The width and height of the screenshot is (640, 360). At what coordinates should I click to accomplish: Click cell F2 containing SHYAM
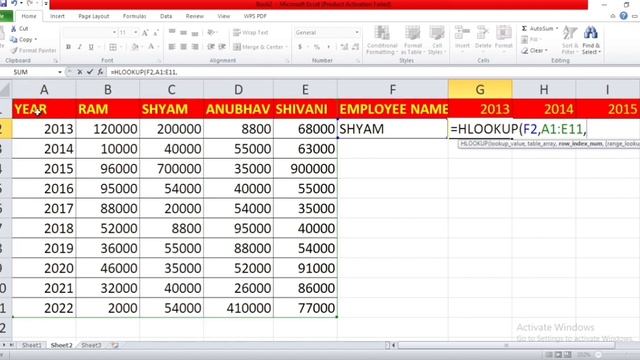393,129
